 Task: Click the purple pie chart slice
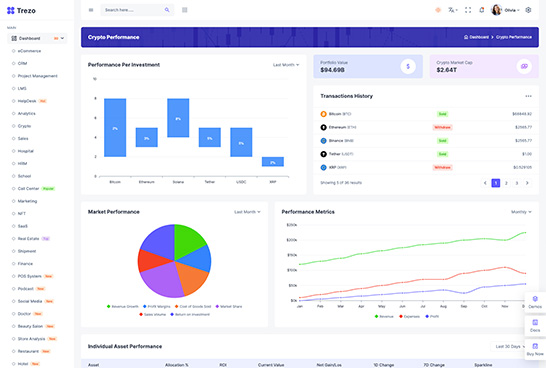tap(162, 280)
